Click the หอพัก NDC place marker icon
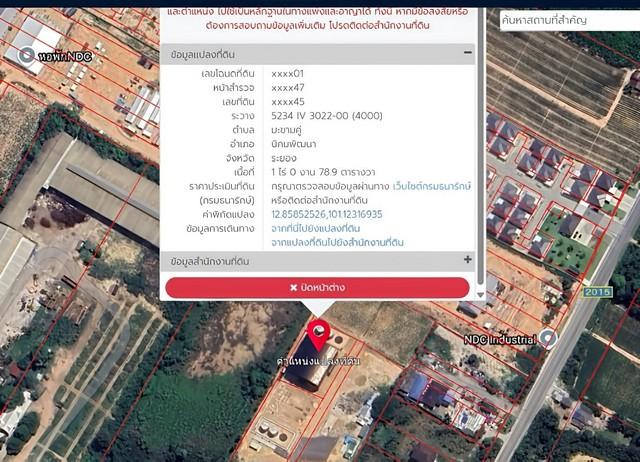This screenshot has height=462, width=640. 26,56
